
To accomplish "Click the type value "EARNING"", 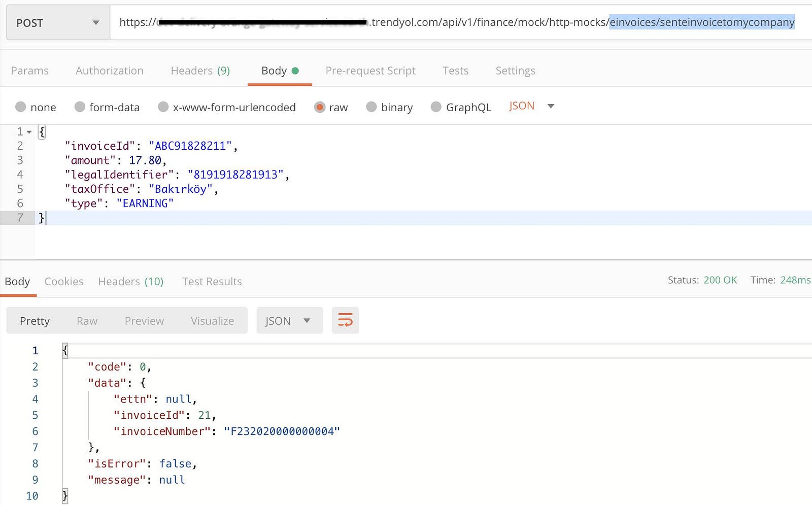I will click(145, 203).
